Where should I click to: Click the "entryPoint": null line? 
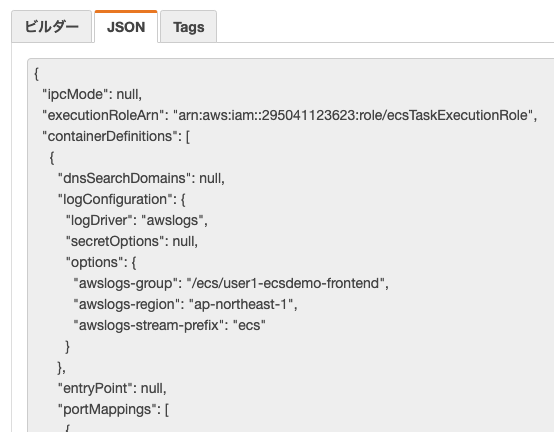coord(112,389)
